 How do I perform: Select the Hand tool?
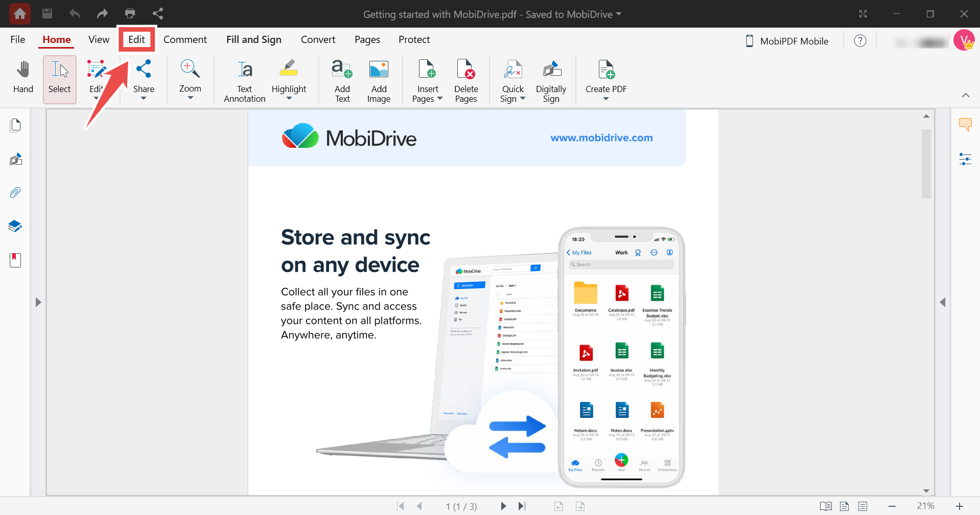[23, 78]
